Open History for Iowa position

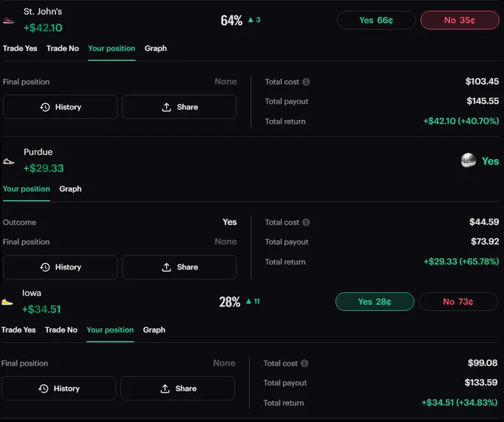click(x=59, y=389)
